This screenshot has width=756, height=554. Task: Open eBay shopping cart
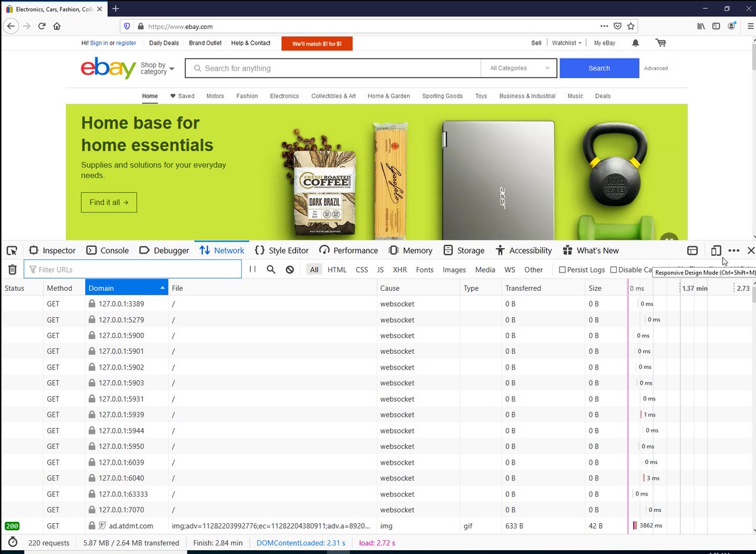[660, 43]
